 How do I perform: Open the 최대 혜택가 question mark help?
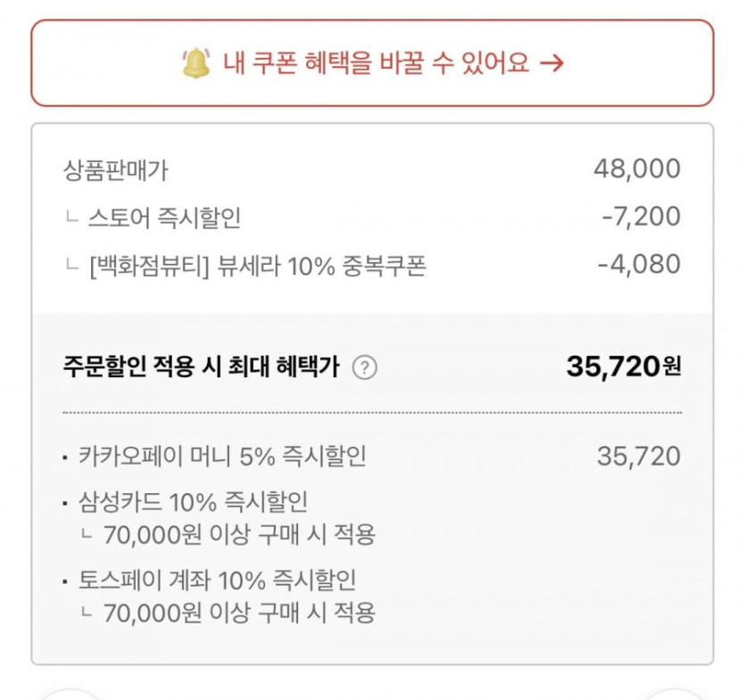[364, 367]
